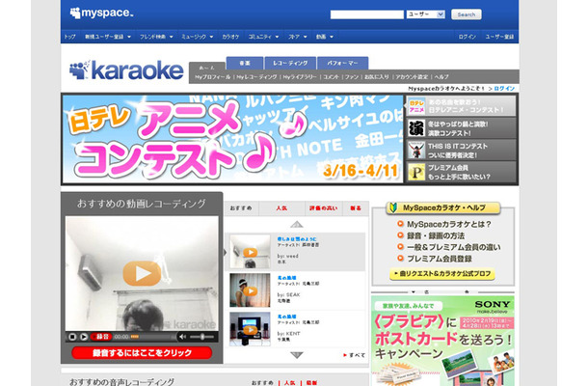Open the 動画 dropdown menu

tap(325, 37)
